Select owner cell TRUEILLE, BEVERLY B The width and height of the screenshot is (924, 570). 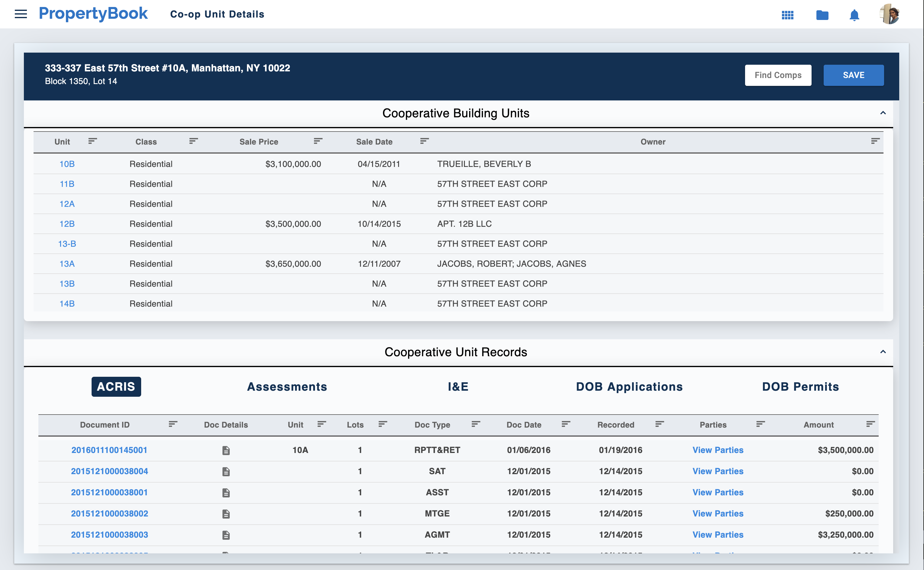(x=484, y=164)
